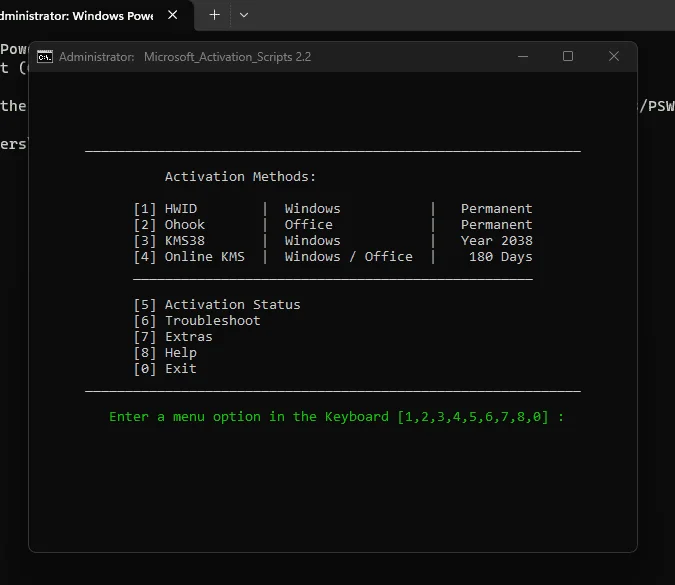Click the Year 2038 text
This screenshot has height=585, width=675.
(497, 241)
